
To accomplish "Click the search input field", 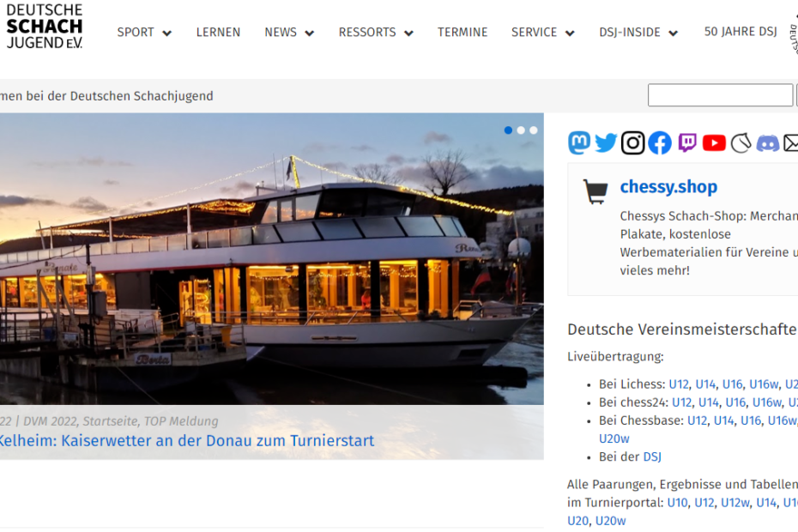I will [x=720, y=95].
